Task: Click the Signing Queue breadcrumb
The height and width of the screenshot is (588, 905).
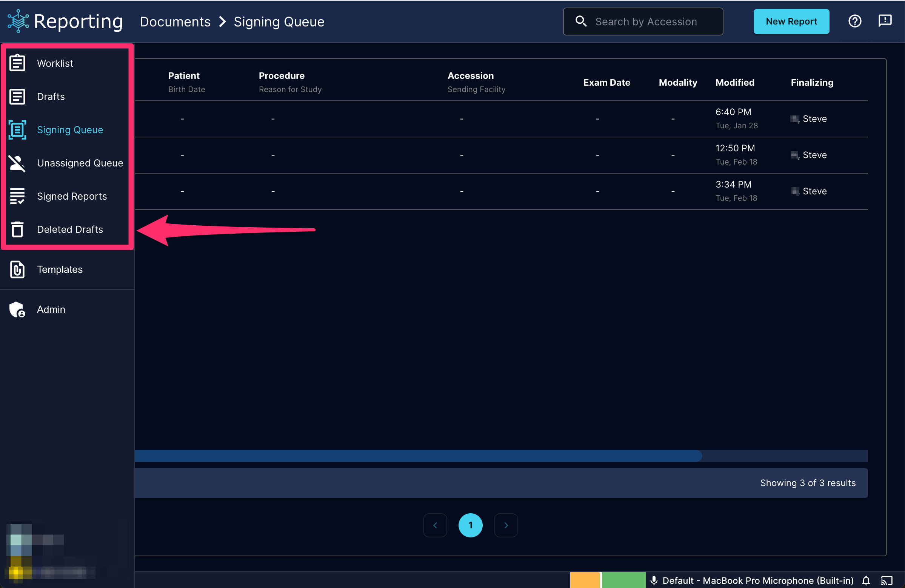Action: 279,22
